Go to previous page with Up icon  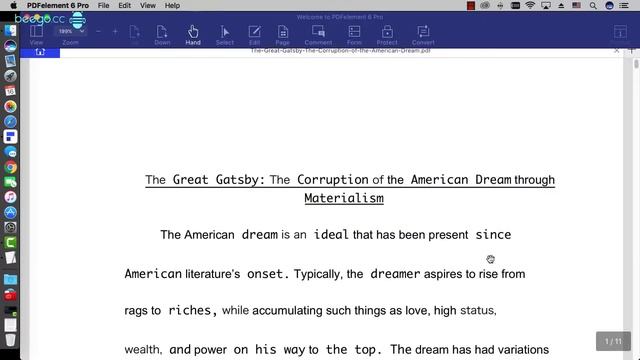(135, 35)
